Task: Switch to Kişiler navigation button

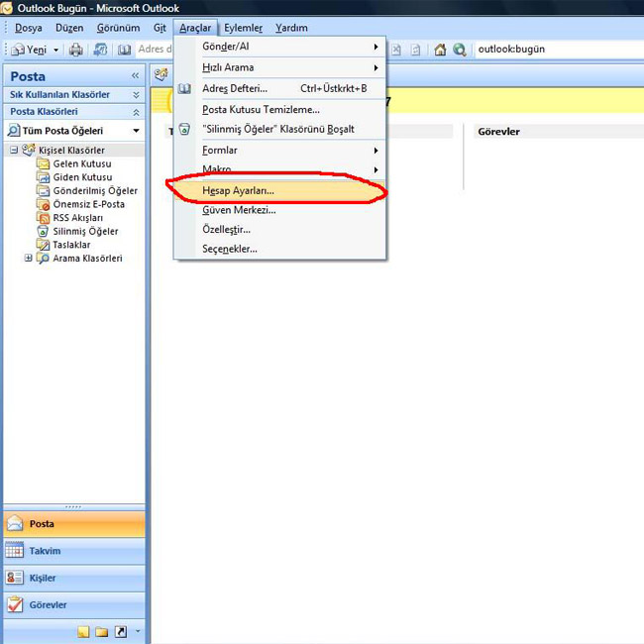Action: pos(74,578)
